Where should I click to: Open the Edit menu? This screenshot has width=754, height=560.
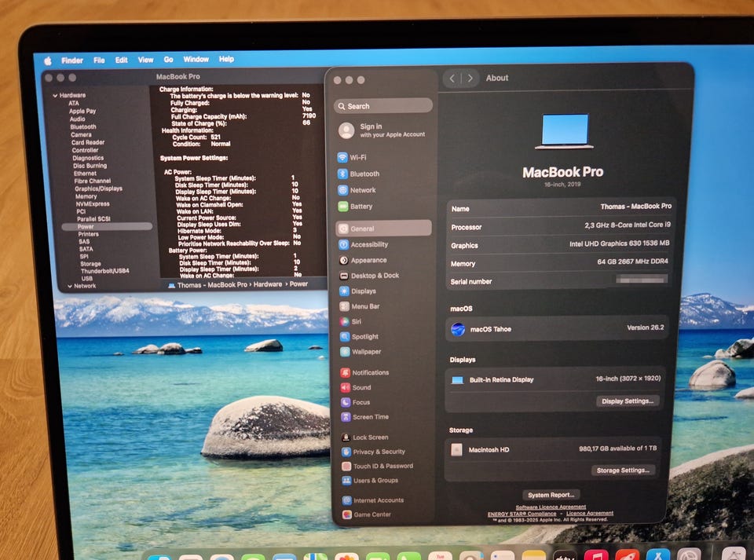[x=121, y=60]
